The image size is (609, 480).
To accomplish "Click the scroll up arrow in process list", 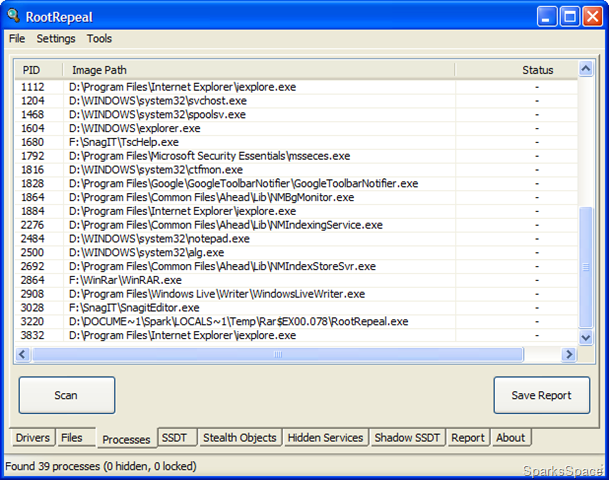I will (586, 69).
